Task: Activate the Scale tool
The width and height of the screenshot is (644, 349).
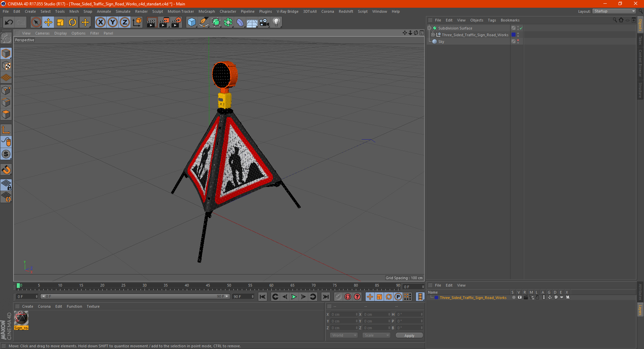Action: pyautogui.click(x=60, y=22)
